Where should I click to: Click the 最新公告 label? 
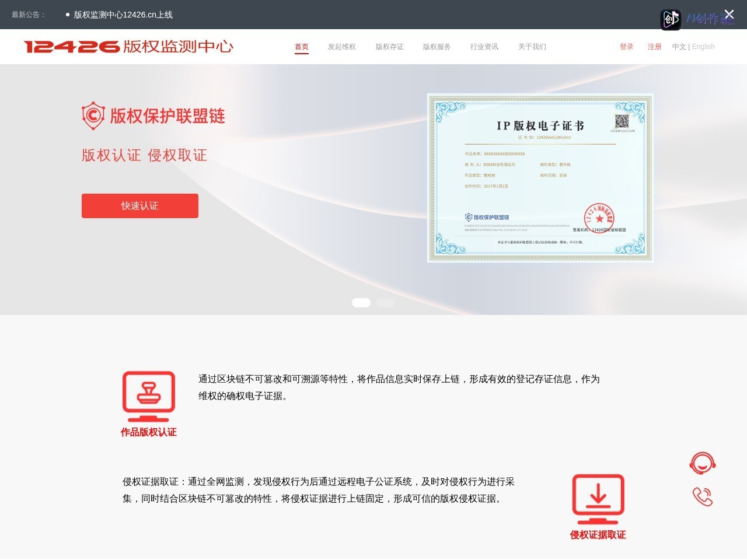[x=29, y=15]
